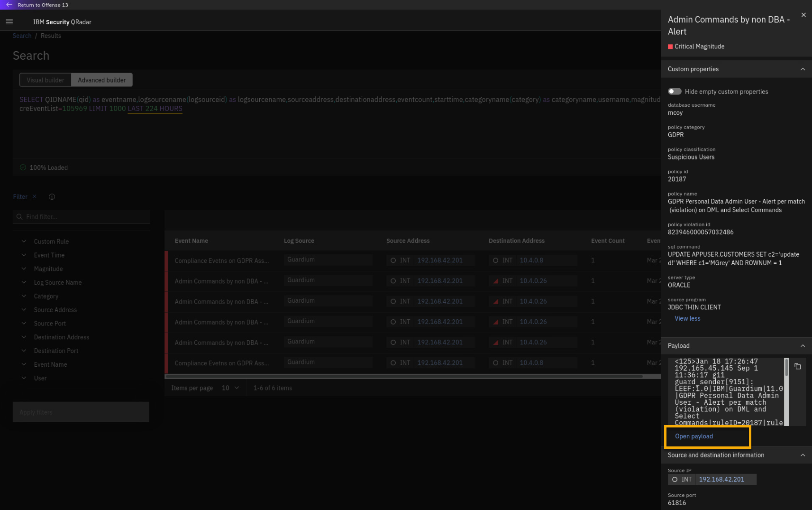Click the payload box vertical scrollbar

786,368
